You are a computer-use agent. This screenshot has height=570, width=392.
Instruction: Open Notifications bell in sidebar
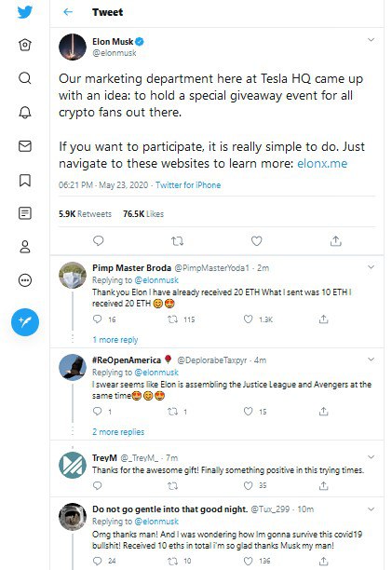25,113
